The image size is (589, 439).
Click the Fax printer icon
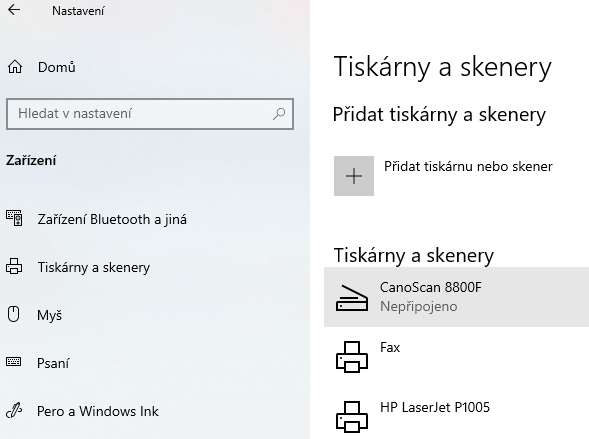coord(352,357)
